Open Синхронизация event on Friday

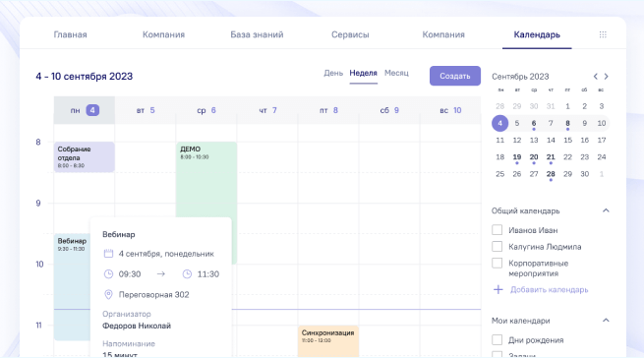(x=328, y=341)
